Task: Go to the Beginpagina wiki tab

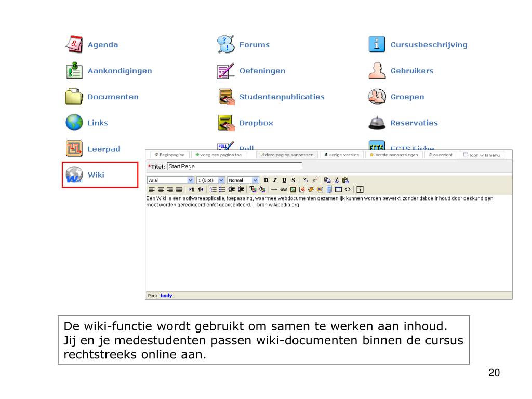Action: point(170,155)
